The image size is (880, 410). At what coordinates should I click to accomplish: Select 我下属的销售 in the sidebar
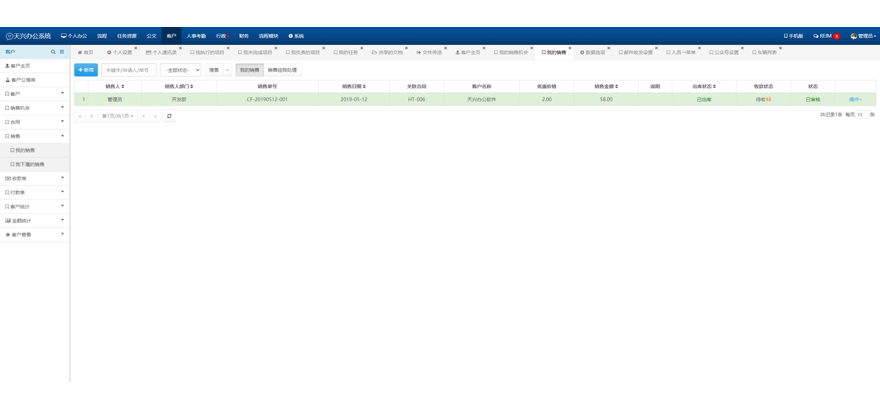[35, 164]
